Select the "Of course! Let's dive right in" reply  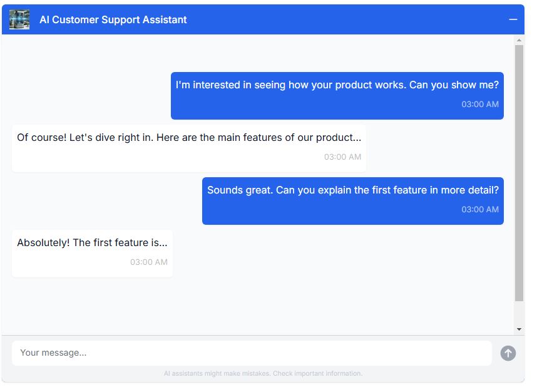[x=188, y=138]
